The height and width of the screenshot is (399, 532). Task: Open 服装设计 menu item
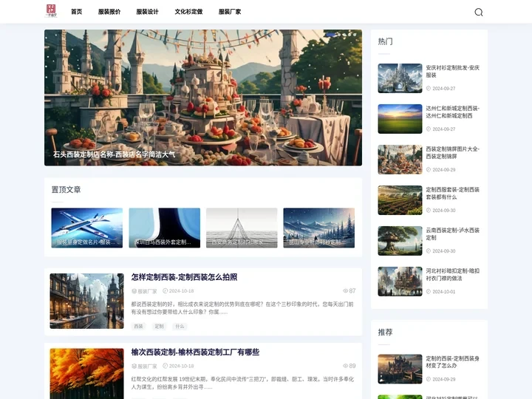pos(147,12)
